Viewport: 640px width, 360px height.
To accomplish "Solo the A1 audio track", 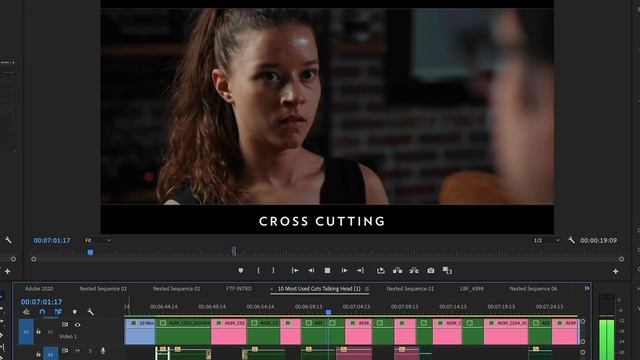I will [x=90, y=351].
